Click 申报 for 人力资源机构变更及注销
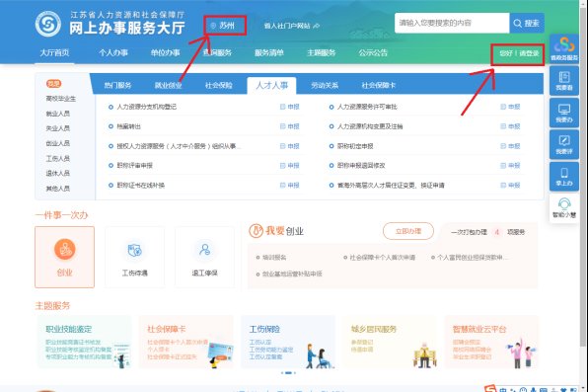This screenshot has width=588, height=392. pos(510,126)
